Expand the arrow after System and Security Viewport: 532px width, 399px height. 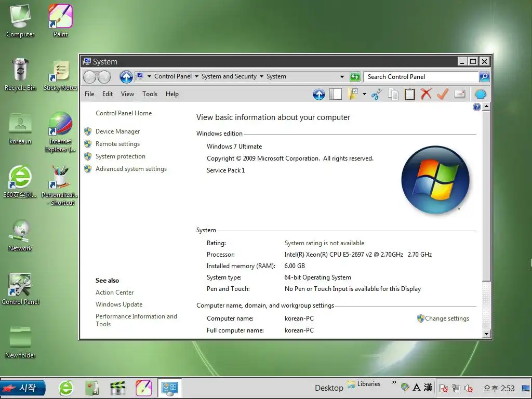click(x=261, y=77)
